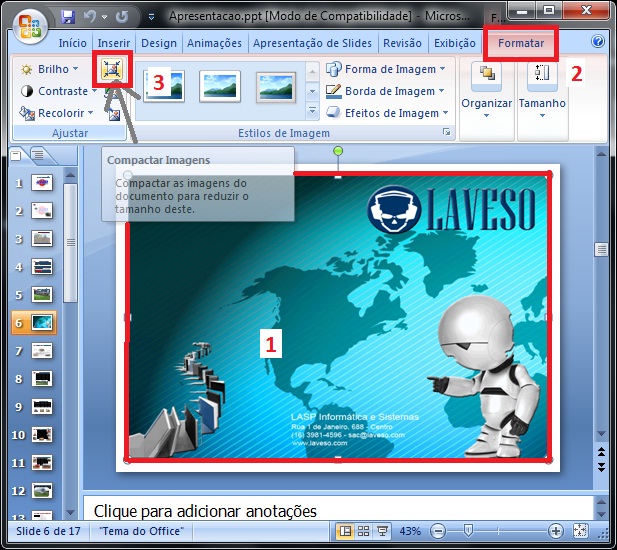This screenshot has width=617, height=550.
Task: Open Borda de Imagem dropdown
Action: 386,91
